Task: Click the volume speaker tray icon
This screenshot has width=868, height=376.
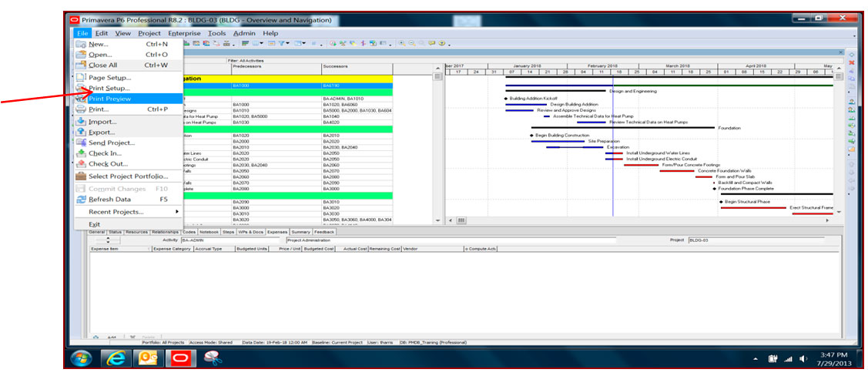Action: (803, 358)
